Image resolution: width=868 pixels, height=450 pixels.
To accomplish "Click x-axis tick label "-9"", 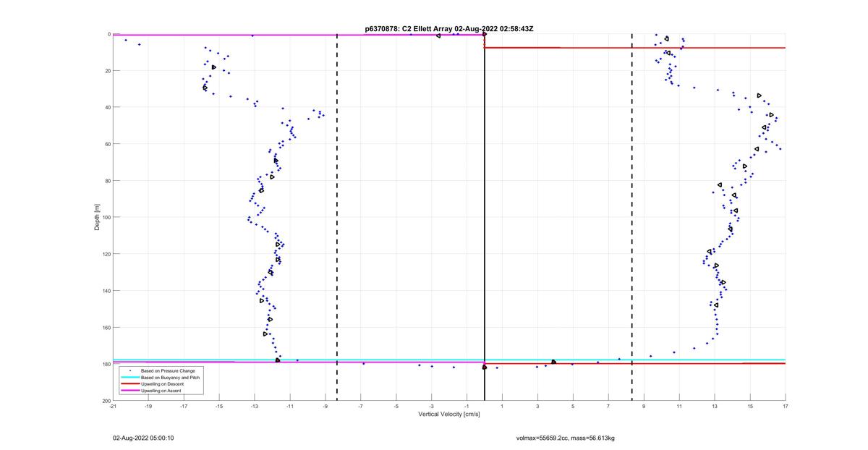I will click(325, 406).
